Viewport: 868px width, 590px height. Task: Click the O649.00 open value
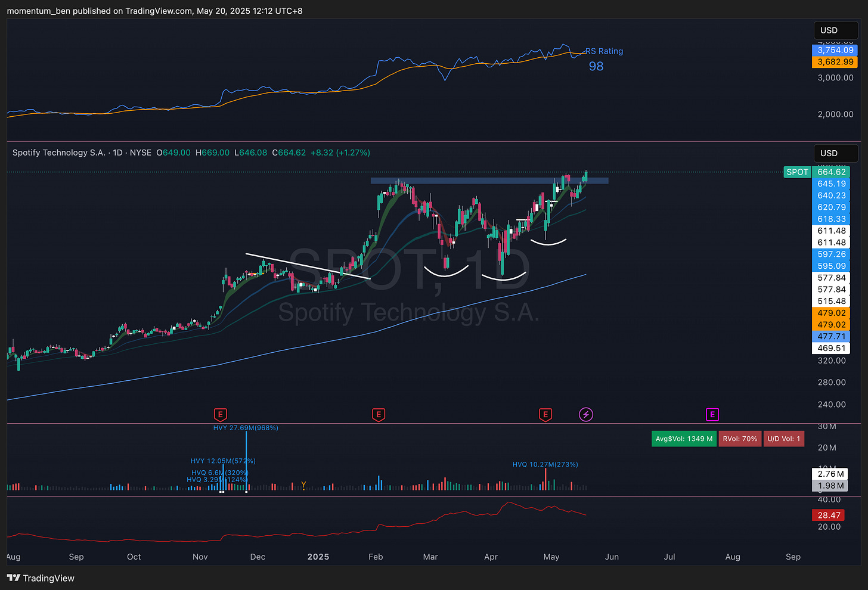point(173,153)
